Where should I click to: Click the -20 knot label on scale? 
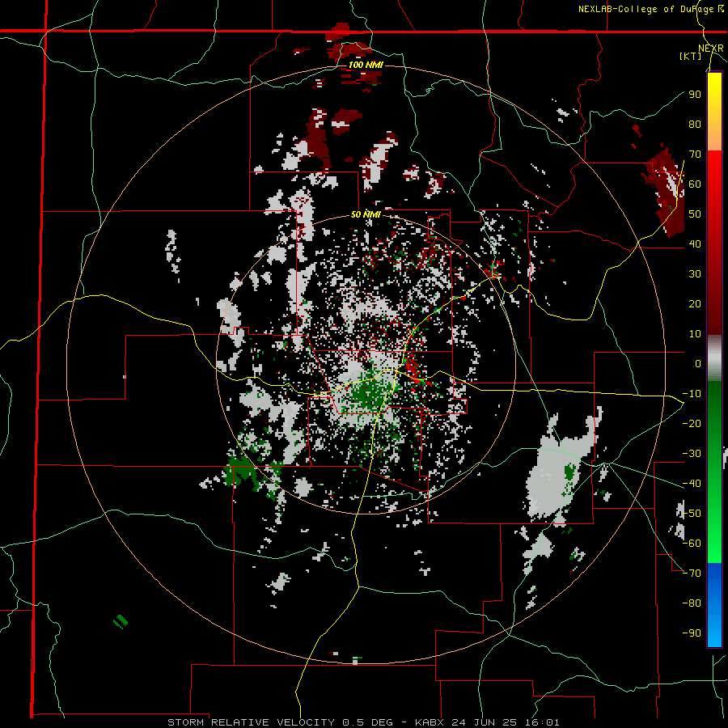pos(692,423)
